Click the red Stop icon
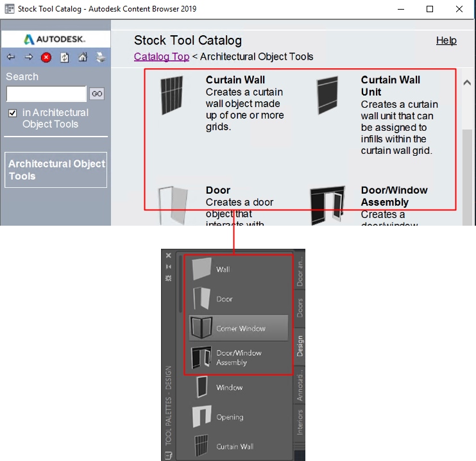 [46, 57]
